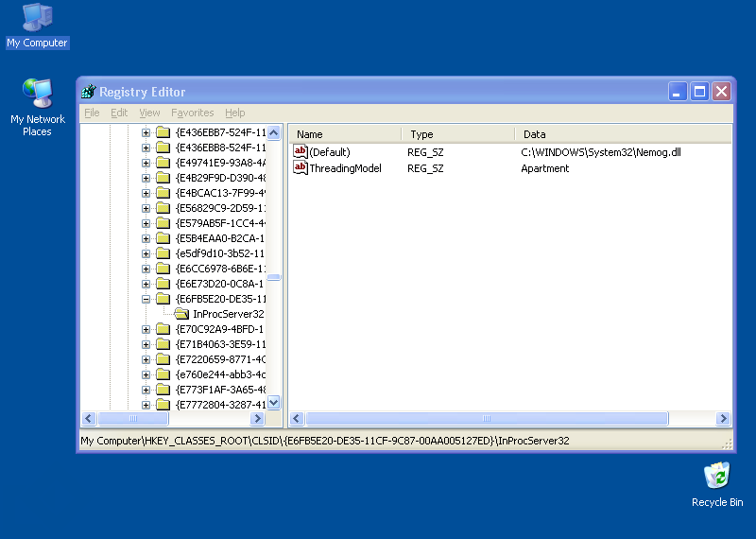Click folder icon of {E49741E9-93A8 key
Image resolution: width=756 pixels, height=539 pixels.
pos(163,163)
